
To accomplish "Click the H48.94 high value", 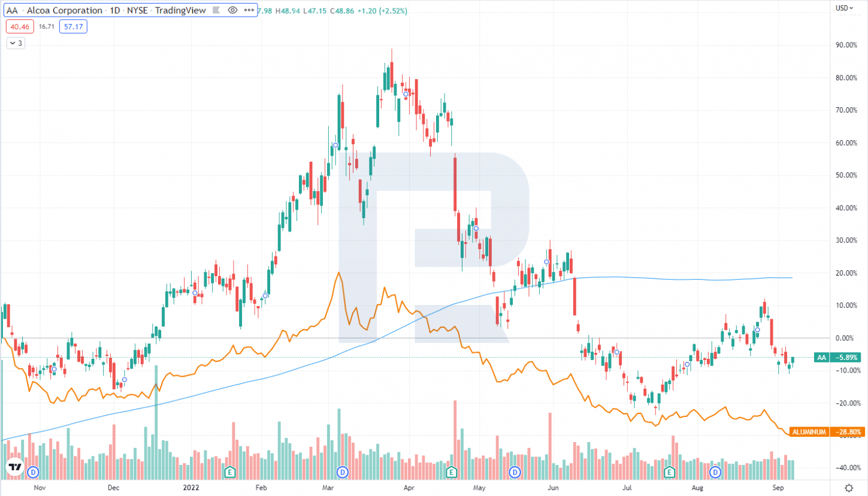I will [x=289, y=10].
